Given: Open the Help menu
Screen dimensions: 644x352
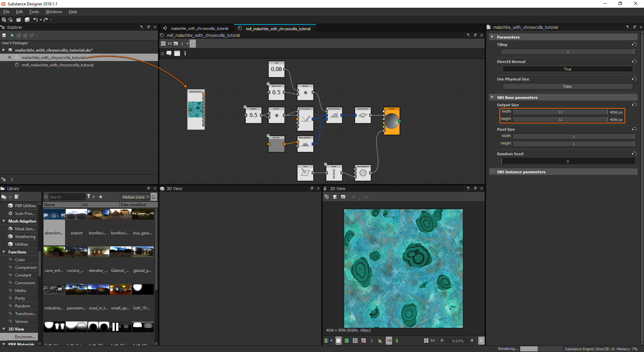Looking at the screenshot, I should tap(73, 12).
